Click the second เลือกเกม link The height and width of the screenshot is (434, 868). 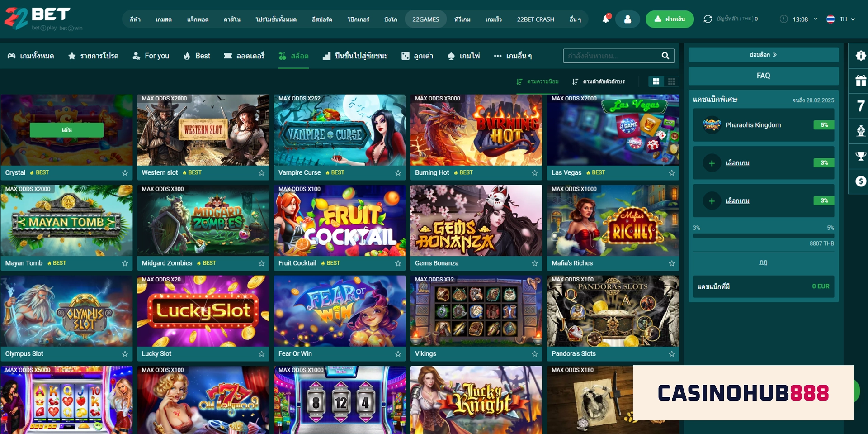click(737, 201)
